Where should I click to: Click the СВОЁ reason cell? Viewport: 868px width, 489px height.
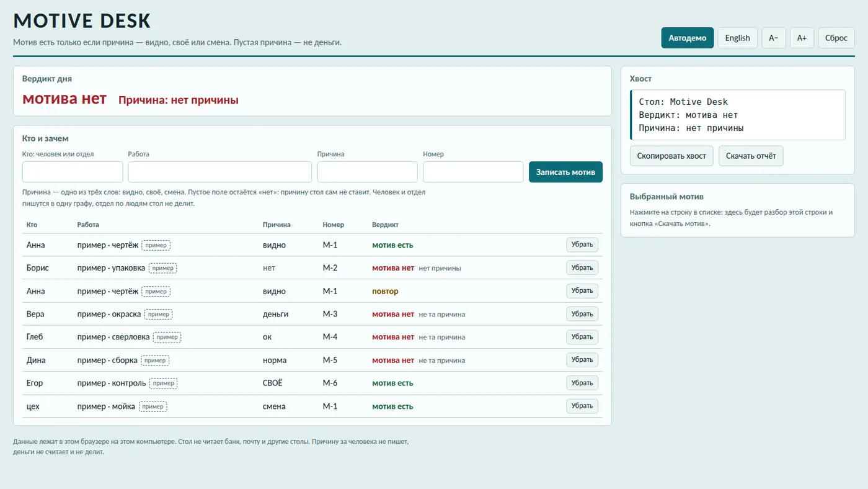[x=272, y=383]
